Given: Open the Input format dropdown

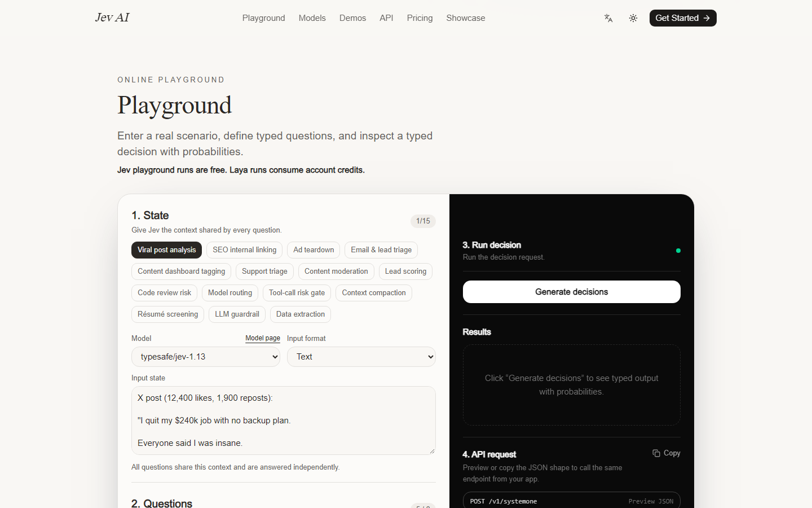Looking at the screenshot, I should tap(361, 357).
